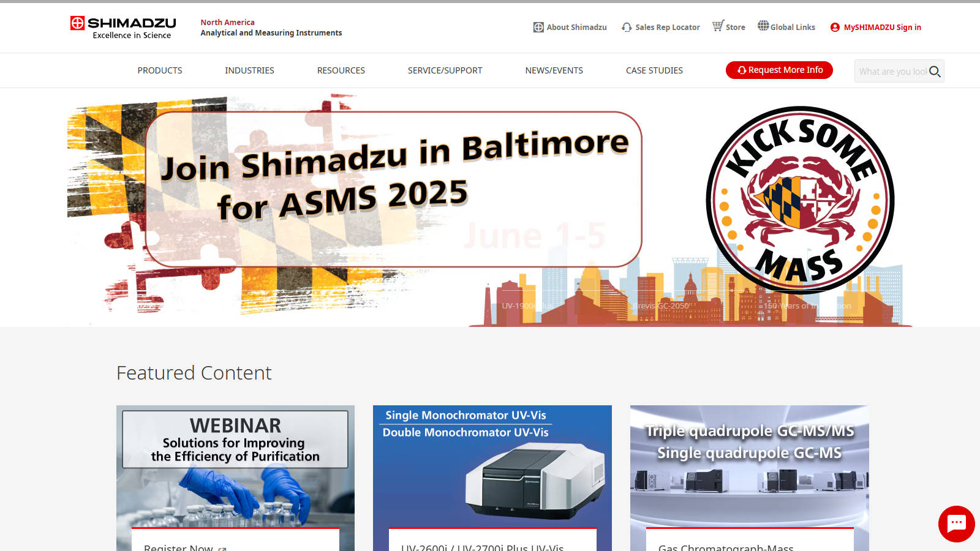The height and width of the screenshot is (551, 980).
Task: Expand the INDUSTRIES menu
Action: (249, 70)
